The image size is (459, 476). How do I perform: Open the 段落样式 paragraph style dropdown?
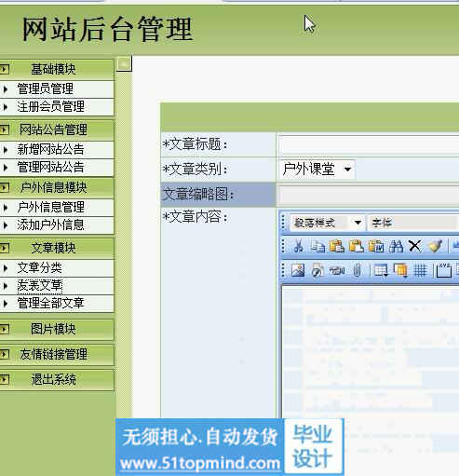point(327,223)
